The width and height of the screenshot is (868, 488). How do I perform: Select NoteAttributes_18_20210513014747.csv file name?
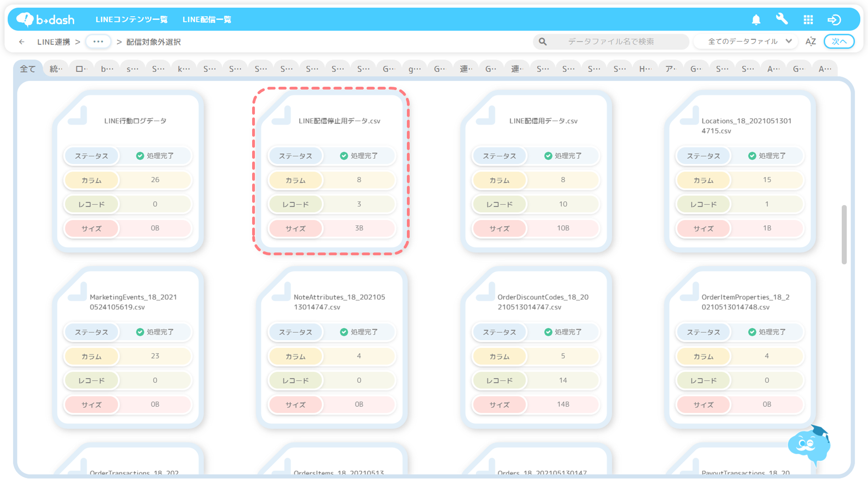[x=339, y=302]
